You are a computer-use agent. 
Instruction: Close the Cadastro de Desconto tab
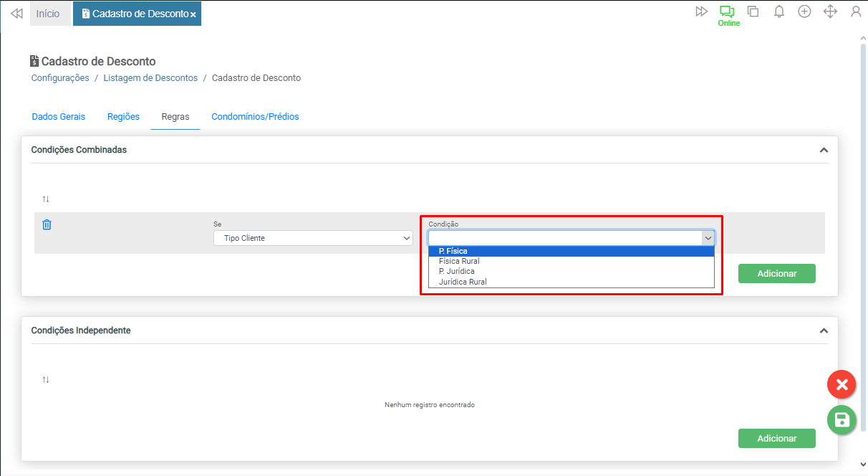[x=193, y=14]
